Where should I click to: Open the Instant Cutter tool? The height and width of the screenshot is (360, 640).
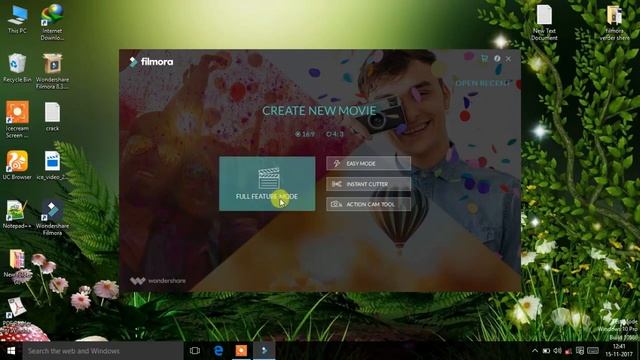click(368, 184)
